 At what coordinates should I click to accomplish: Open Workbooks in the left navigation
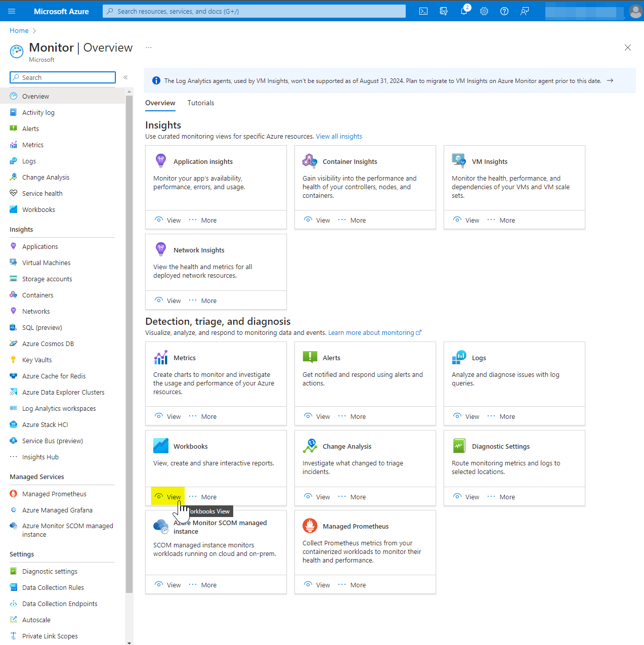coord(38,209)
